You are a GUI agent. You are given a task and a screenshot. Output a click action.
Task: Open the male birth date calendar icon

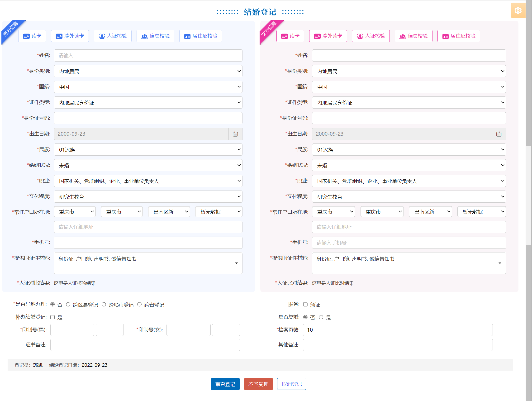235,134
